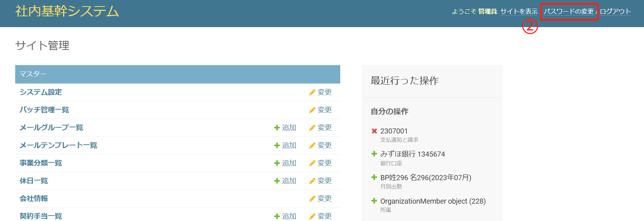Screen dimensions: 644x221
Task: Click 変更 text link for メールテンプレート一覧
Action: pyautogui.click(x=324, y=145)
